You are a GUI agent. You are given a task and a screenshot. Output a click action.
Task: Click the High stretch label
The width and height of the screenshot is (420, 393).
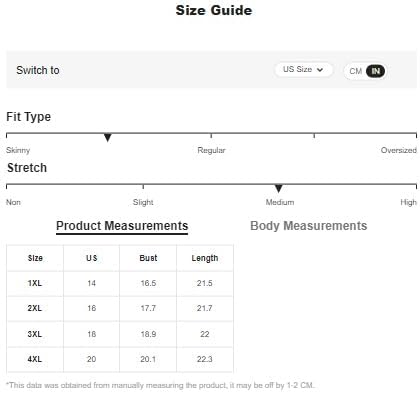coord(408,202)
